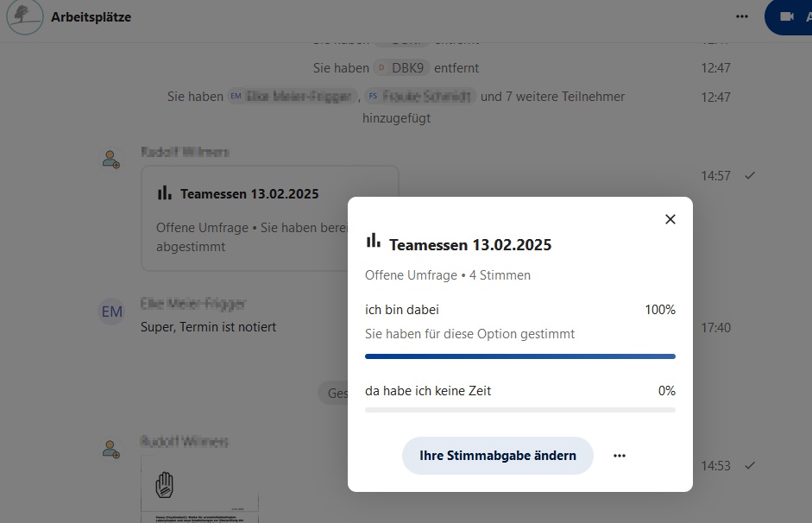812x523 pixels.
Task: Click the Arbeitsplätze conversation title
Action: tap(91, 16)
